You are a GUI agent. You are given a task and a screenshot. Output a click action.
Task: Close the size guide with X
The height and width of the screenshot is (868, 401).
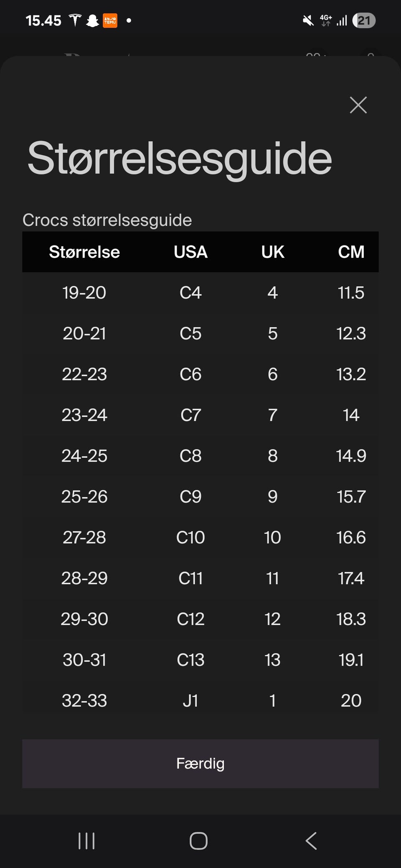point(358,105)
